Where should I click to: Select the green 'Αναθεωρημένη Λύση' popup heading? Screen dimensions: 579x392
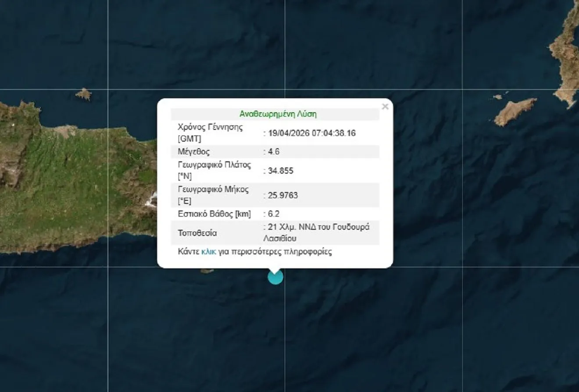(278, 114)
